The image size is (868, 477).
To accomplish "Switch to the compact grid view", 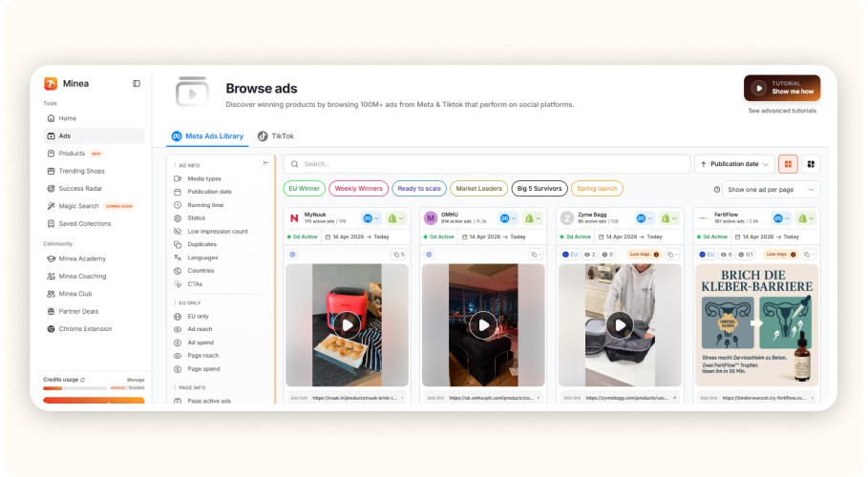I will tap(811, 164).
